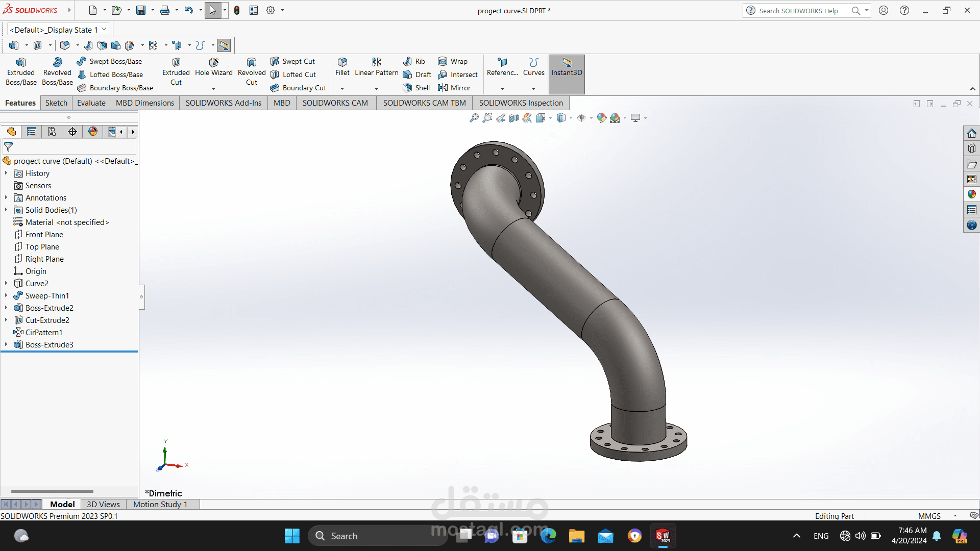
Task: Click the Fillet tool icon
Action: (x=342, y=62)
